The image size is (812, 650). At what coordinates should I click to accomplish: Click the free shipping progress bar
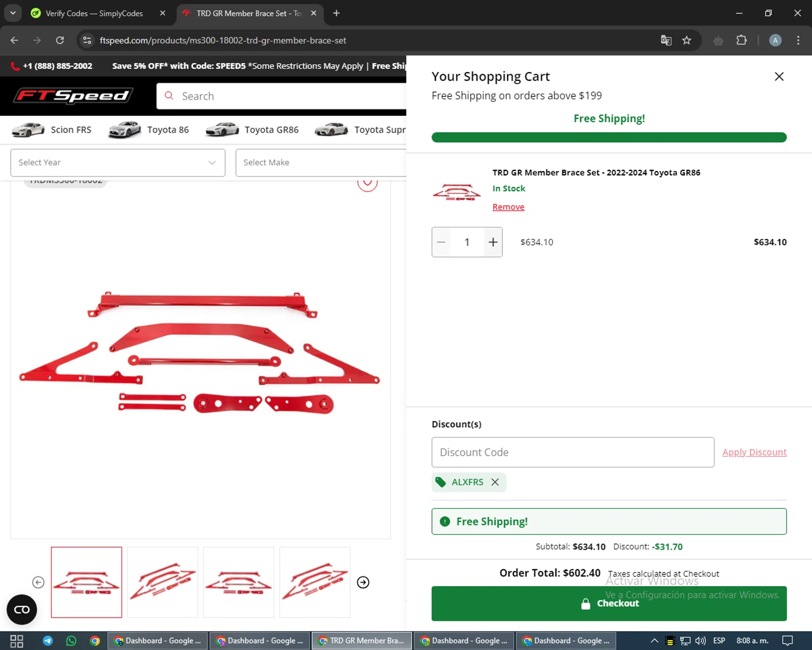click(x=609, y=137)
